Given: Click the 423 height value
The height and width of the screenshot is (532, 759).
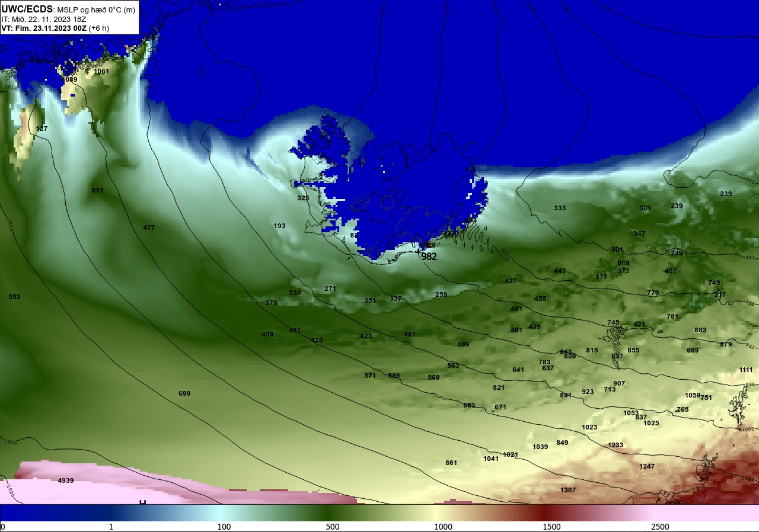Looking at the screenshot, I should click(x=366, y=336).
